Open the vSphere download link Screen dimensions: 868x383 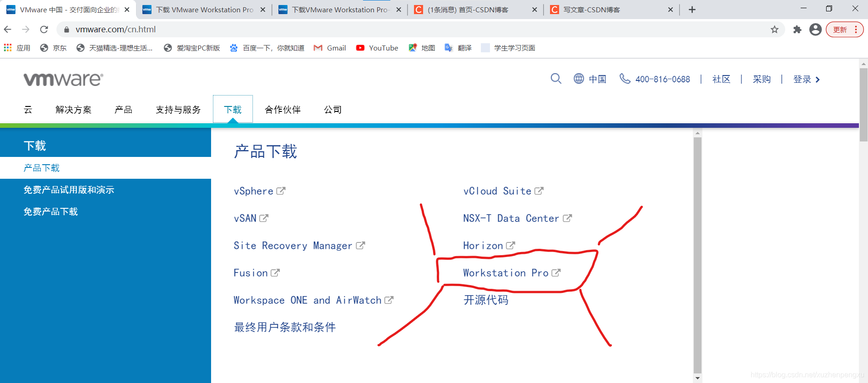(259, 191)
